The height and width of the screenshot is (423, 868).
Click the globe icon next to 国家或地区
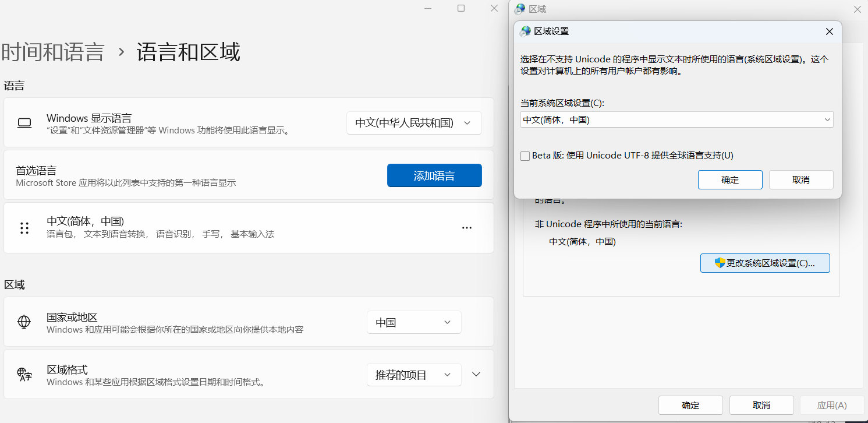pos(24,322)
